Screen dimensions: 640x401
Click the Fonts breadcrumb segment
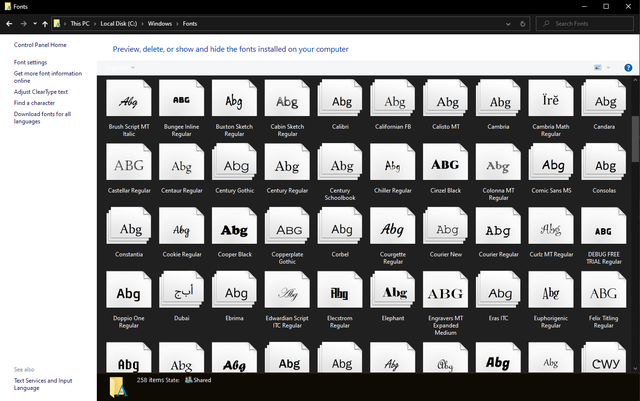click(x=190, y=24)
